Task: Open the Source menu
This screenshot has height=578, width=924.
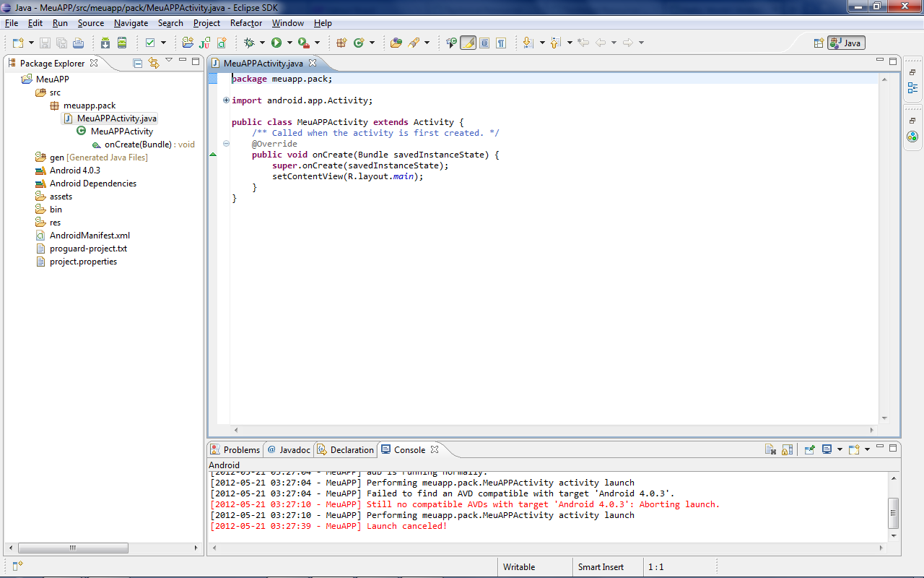Action: pos(91,23)
